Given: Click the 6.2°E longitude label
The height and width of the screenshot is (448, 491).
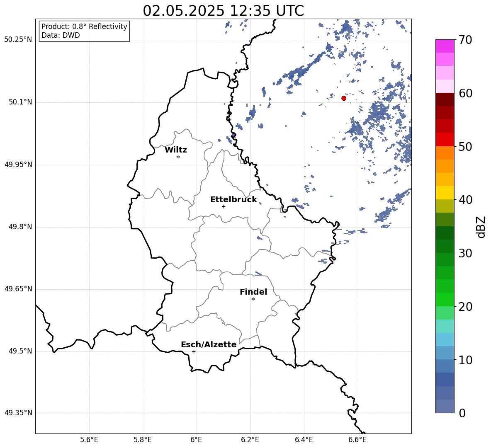Looking at the screenshot, I should (x=250, y=440).
